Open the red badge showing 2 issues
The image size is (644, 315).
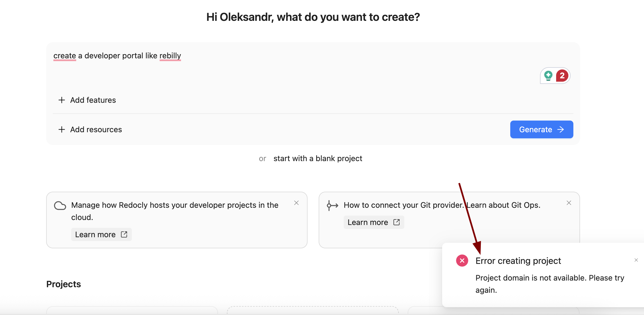[x=562, y=76]
